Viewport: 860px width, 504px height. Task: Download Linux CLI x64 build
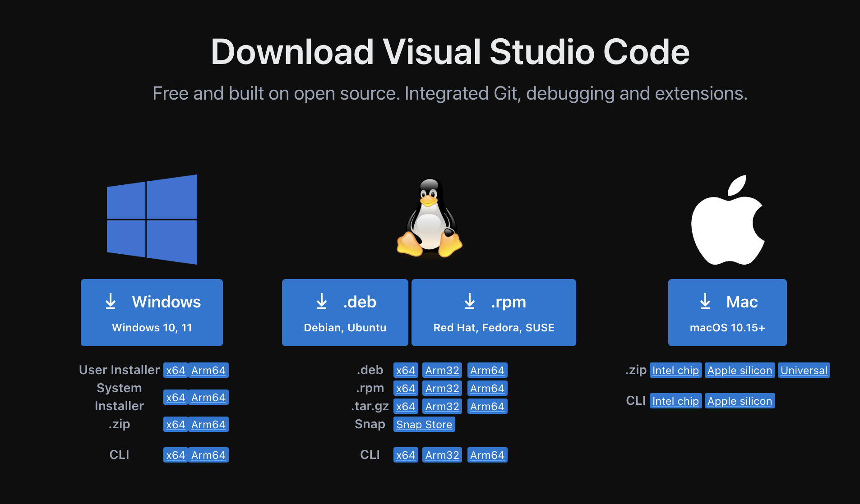(x=406, y=455)
